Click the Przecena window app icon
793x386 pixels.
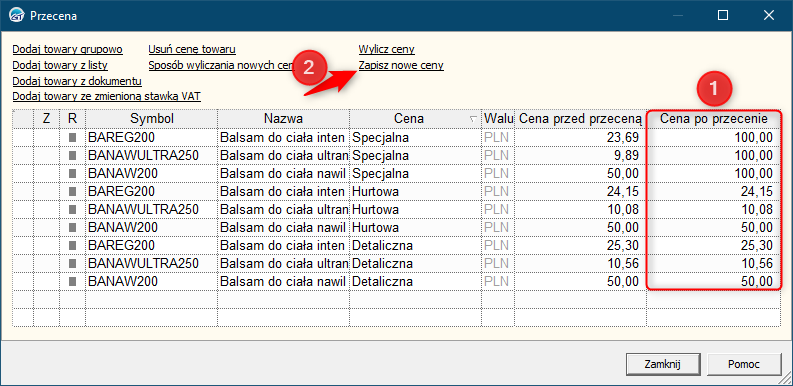click(17, 16)
